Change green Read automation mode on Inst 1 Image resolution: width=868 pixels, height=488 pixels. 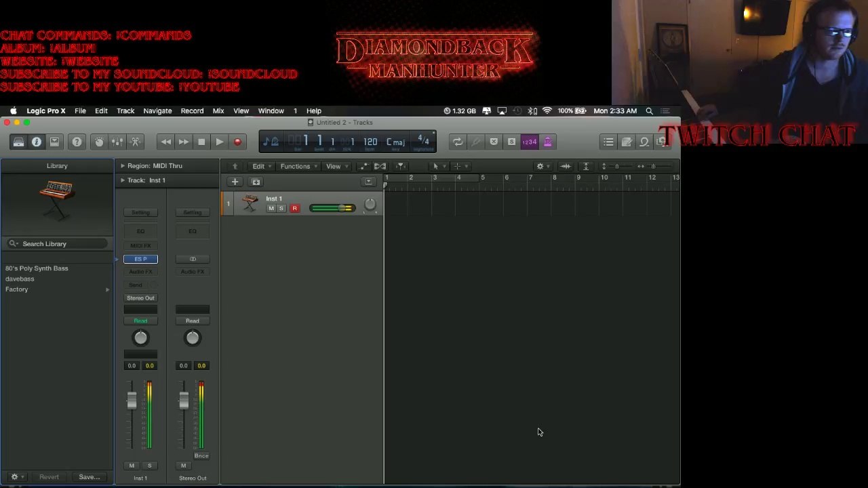(x=140, y=321)
